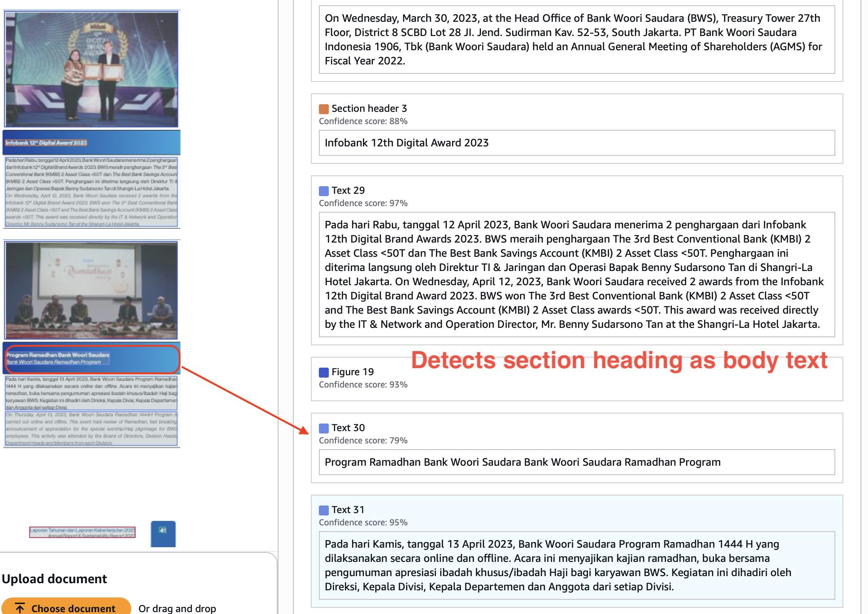This screenshot has width=868, height=614.
Task: Select the Text 30 extracted text box
Action: coord(576,462)
